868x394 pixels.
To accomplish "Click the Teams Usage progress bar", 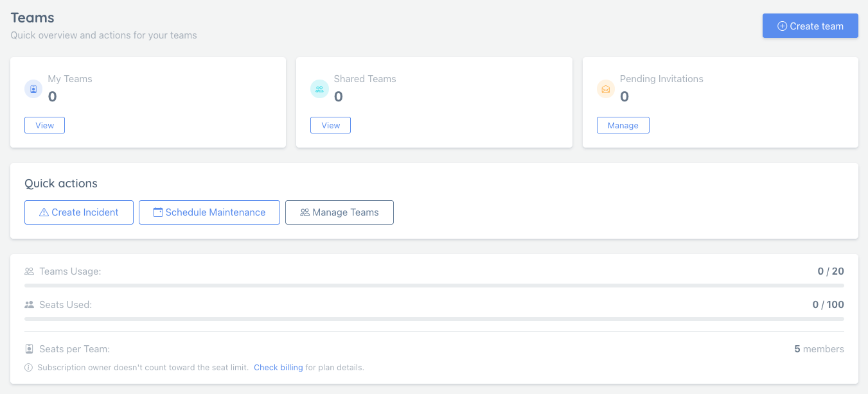I will point(434,285).
